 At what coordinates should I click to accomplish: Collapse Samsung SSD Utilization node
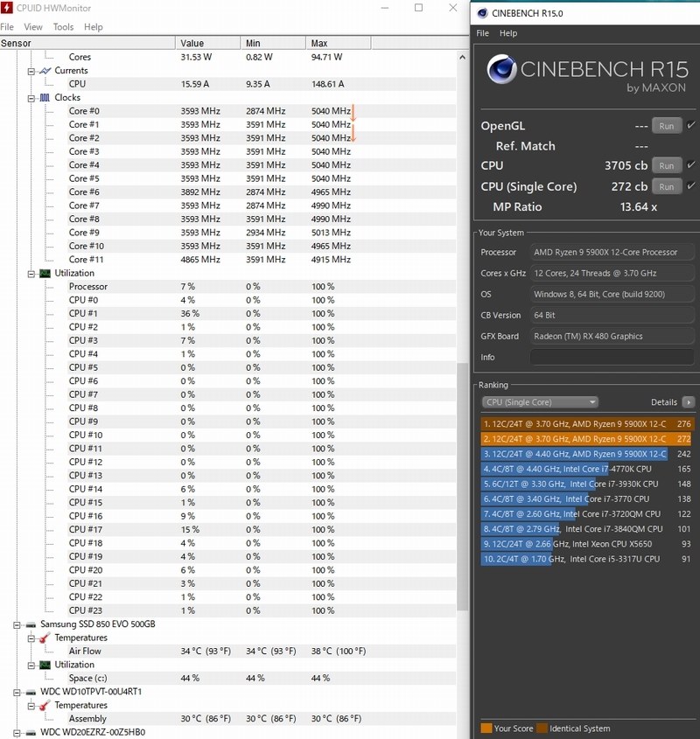click(31, 666)
